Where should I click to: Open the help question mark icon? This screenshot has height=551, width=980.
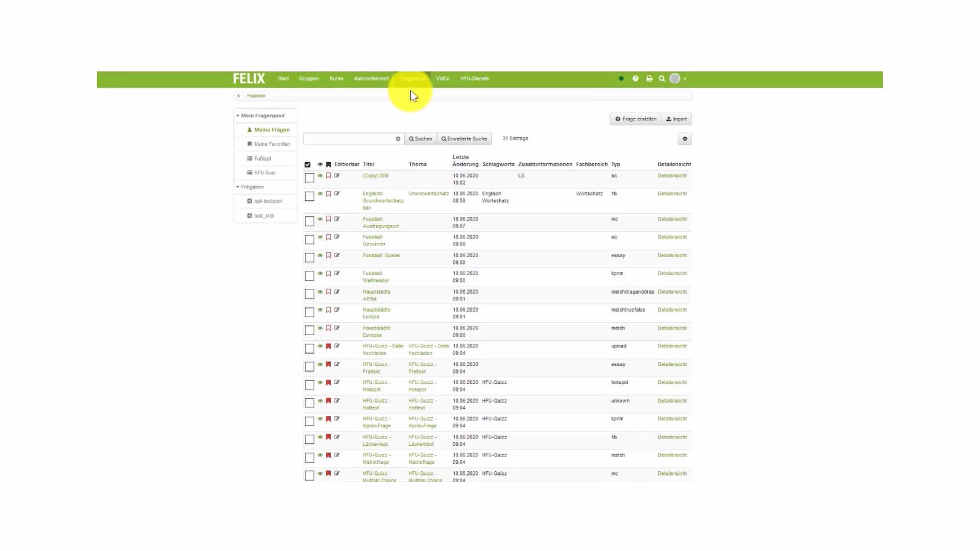(x=635, y=79)
